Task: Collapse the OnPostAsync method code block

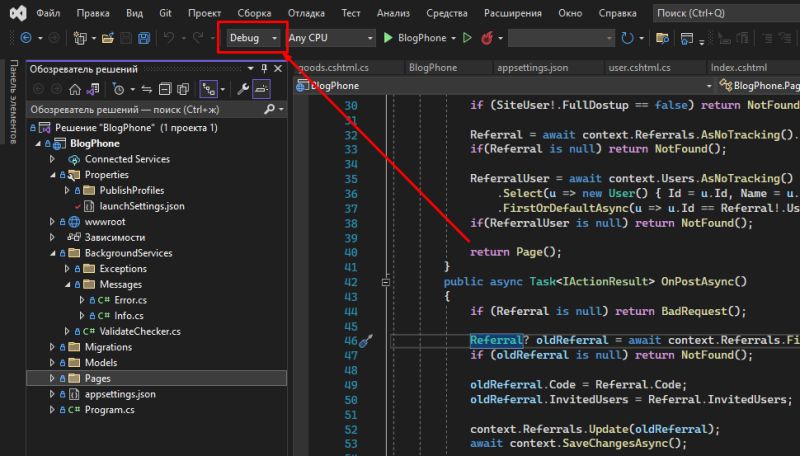Action: coord(386,282)
